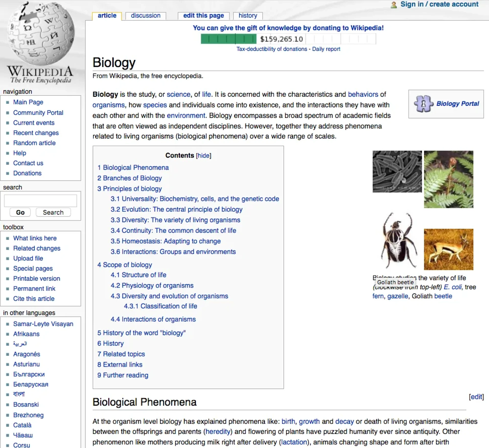Click the Go button

click(20, 212)
